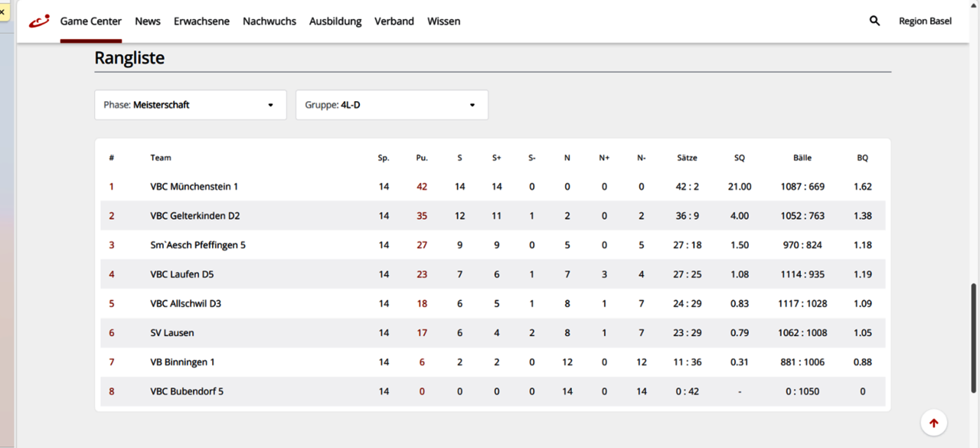Open team VBC Münchenstein 1
The height and width of the screenshot is (448, 980).
point(194,187)
